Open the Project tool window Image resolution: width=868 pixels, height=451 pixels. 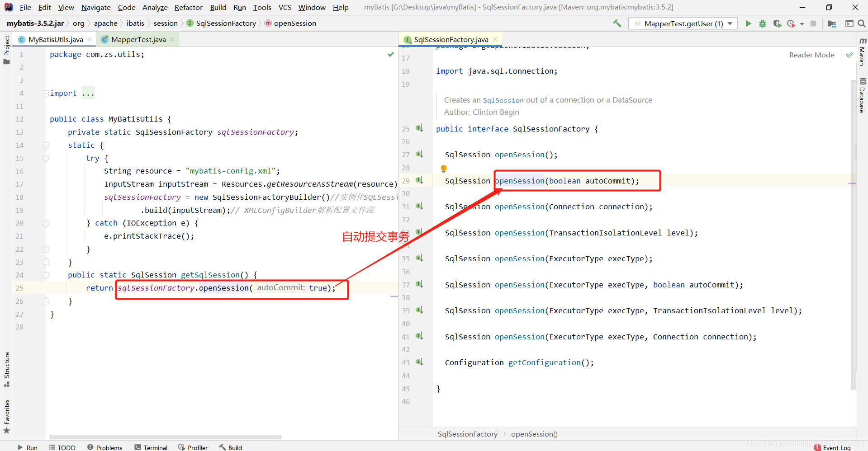6,50
